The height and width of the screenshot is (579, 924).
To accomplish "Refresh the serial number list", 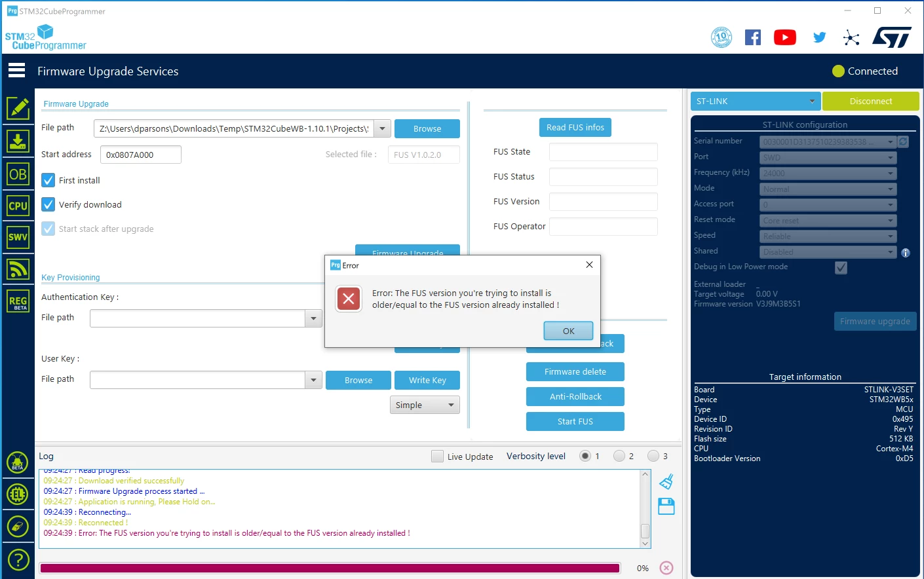I will pos(903,141).
